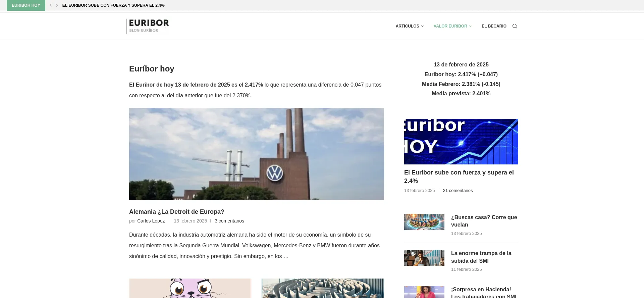Expand the ARTICULOS menu chevron
Viewport: 644px width, 298px height.
(422, 26)
